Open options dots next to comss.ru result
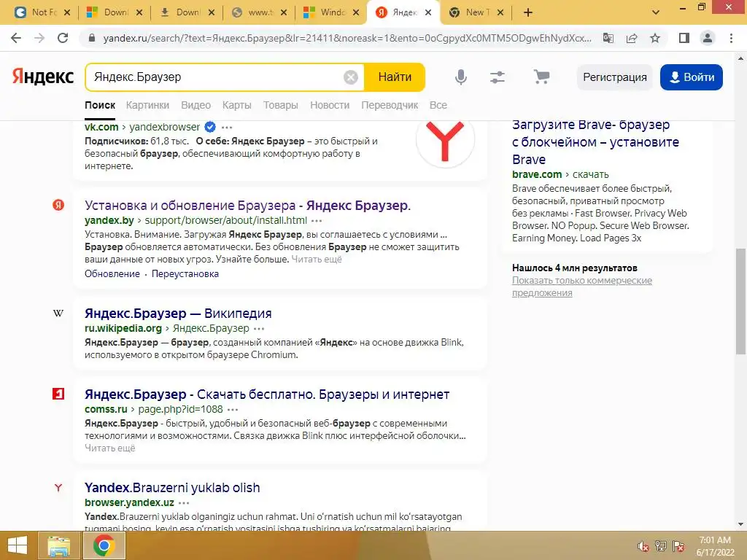Screen dimensions: 747x560 click(233, 410)
